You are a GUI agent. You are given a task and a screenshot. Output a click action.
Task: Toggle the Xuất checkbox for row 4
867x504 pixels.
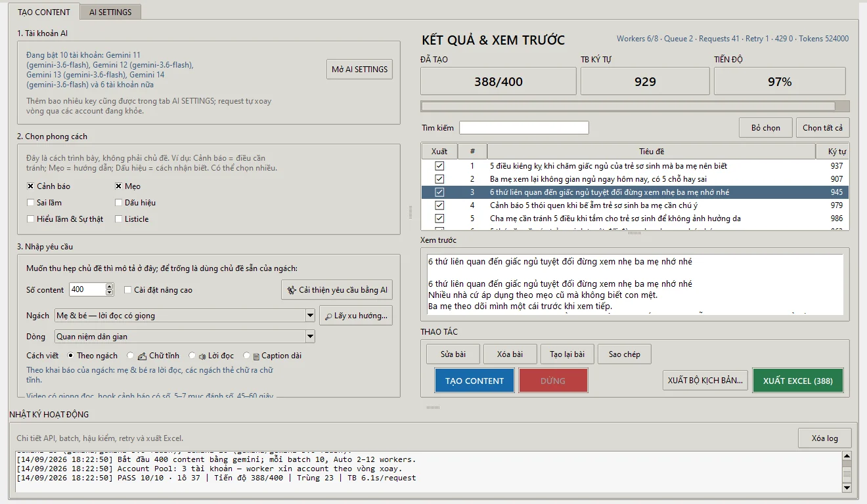click(x=439, y=205)
